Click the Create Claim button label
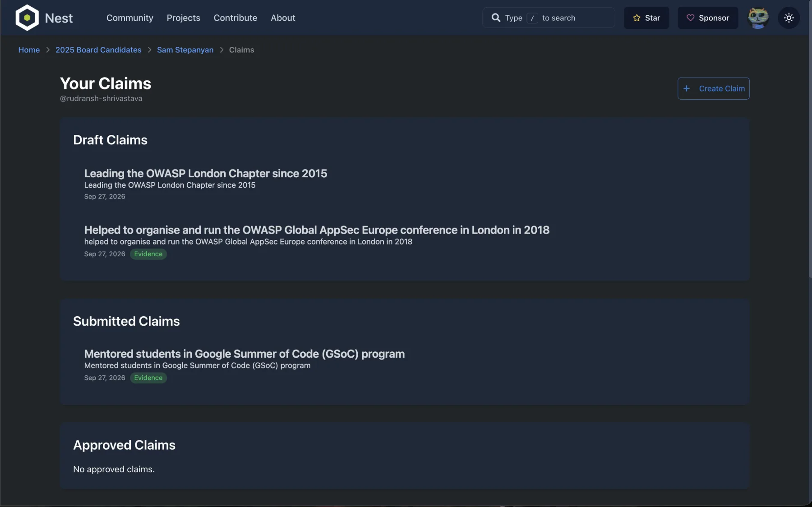The height and width of the screenshot is (507, 812). point(722,88)
